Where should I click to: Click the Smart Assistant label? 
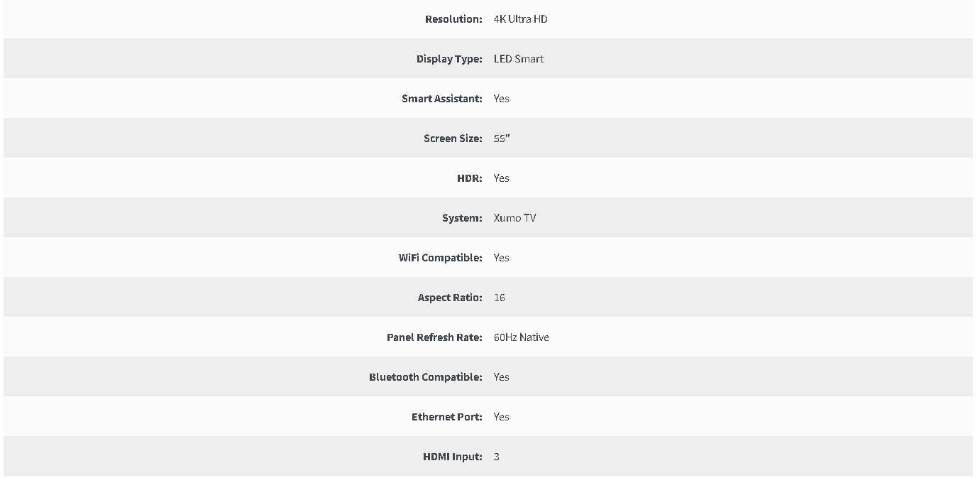tap(442, 99)
